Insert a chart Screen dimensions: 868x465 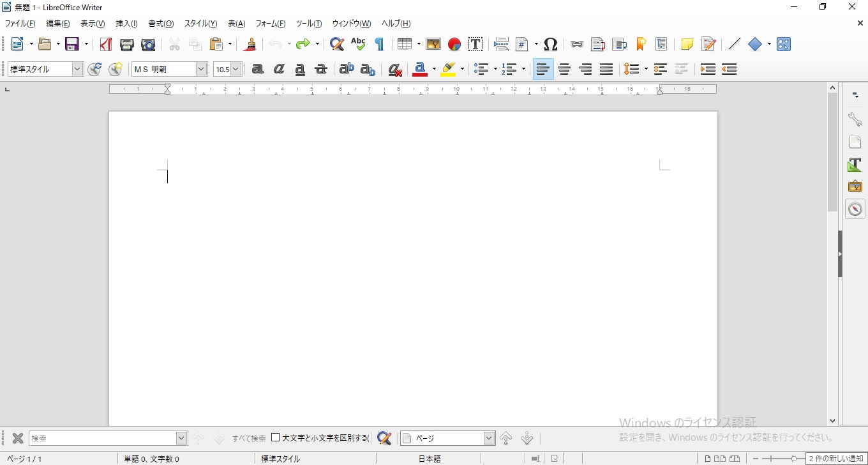tap(454, 44)
